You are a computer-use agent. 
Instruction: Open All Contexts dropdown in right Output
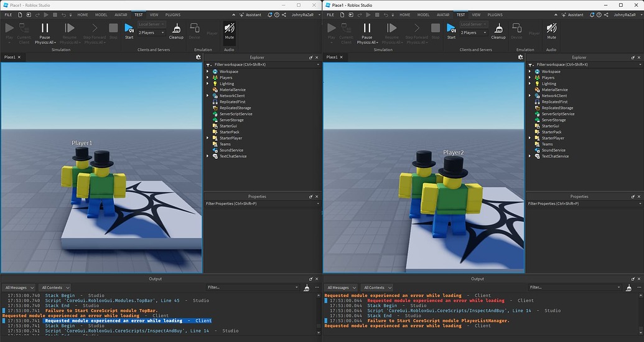click(378, 288)
